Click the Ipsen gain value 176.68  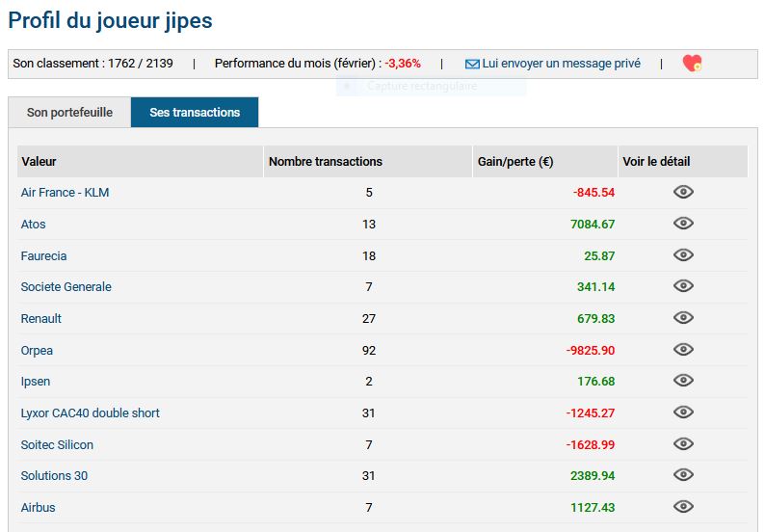click(595, 382)
